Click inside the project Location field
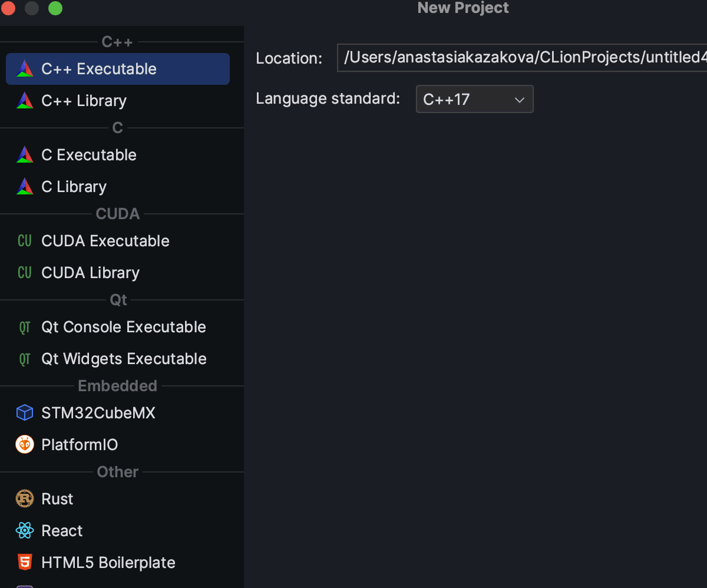This screenshot has width=707, height=588. point(518,58)
